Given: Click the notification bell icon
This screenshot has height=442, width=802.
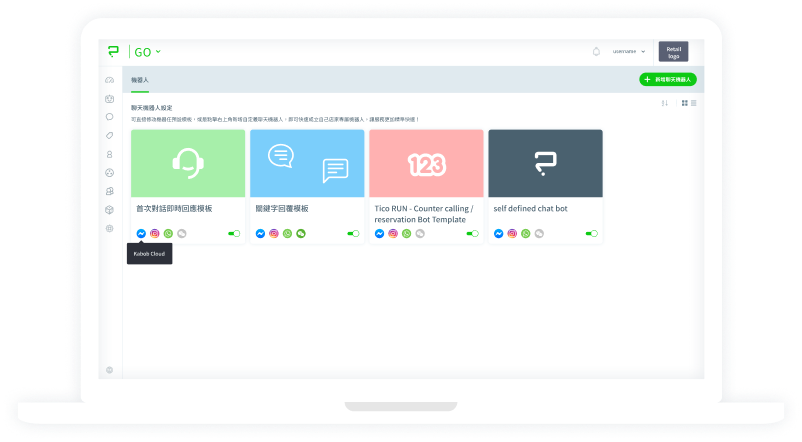Looking at the screenshot, I should click(x=596, y=51).
